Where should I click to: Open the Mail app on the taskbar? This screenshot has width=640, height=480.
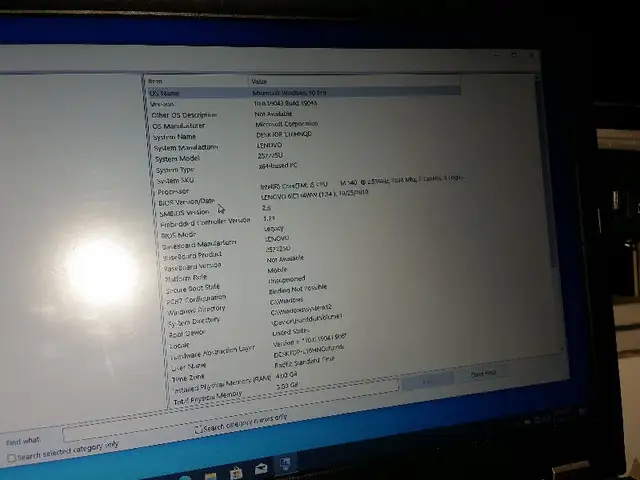tap(261, 468)
